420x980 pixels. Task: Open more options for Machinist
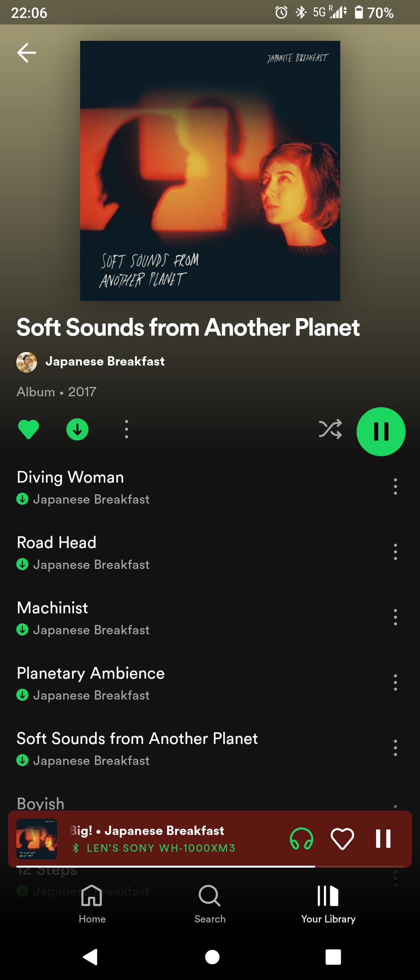[x=395, y=617]
